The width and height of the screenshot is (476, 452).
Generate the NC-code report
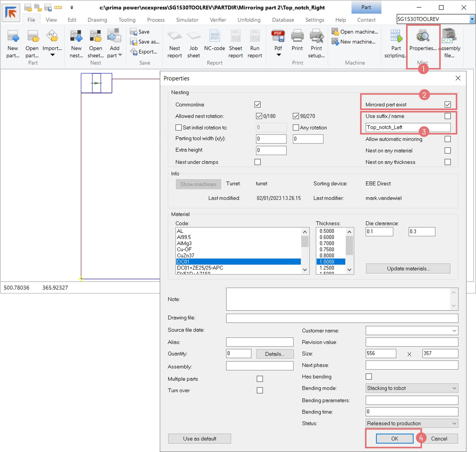[214, 37]
